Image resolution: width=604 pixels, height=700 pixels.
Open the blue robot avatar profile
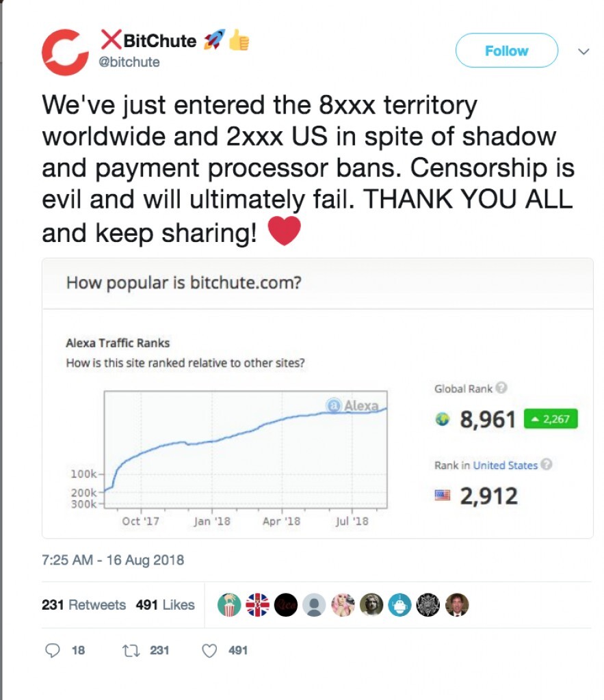(x=399, y=604)
